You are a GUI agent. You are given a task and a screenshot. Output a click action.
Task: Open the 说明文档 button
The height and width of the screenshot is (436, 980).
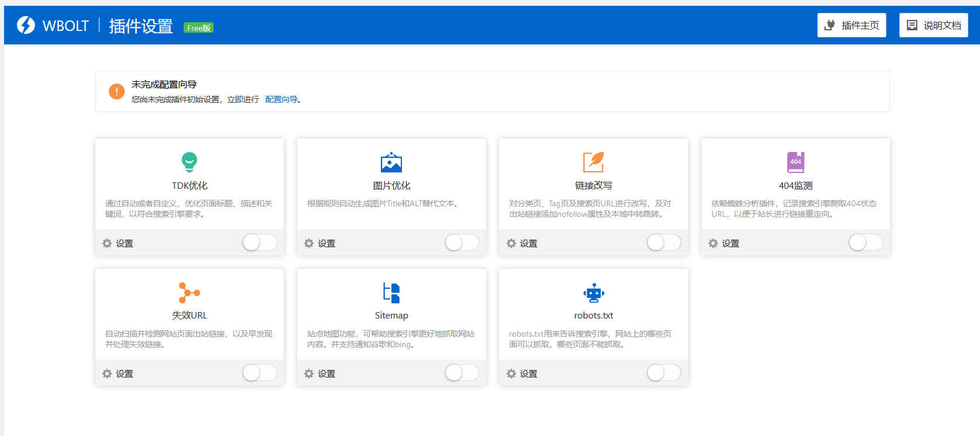[x=934, y=25]
